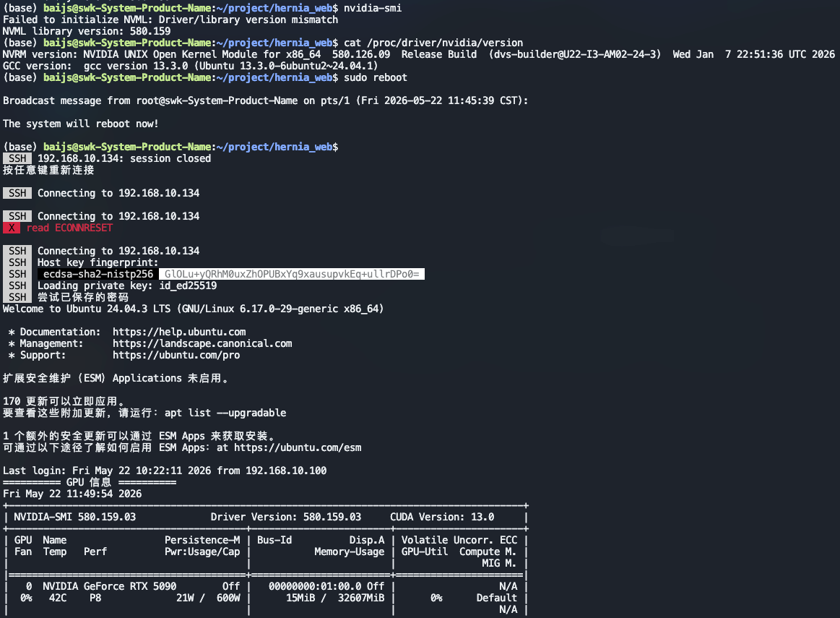
Task: Click '192.168.10.134: session closed' text
Action: tap(124, 158)
